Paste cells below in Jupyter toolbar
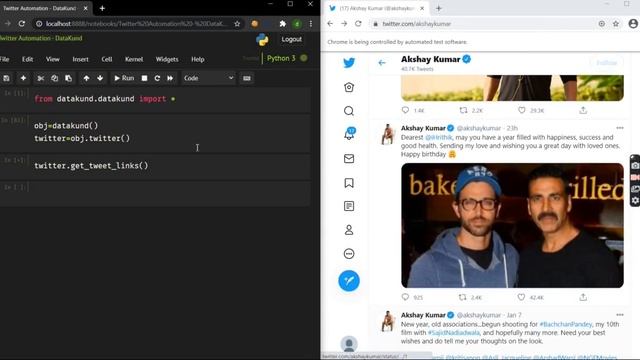This screenshot has width=640, height=360. coord(68,78)
